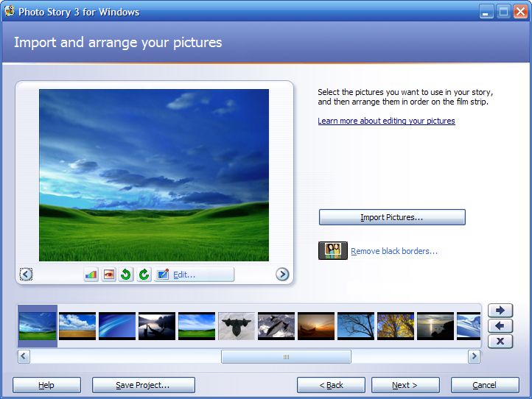Proceed with the Next button
This screenshot has width=532, height=399.
pos(405,385)
